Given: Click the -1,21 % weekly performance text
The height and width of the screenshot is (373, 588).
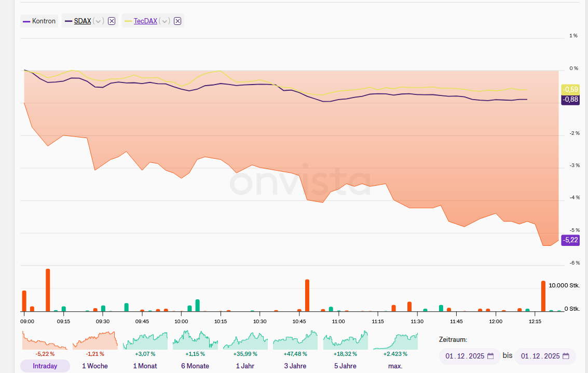Looking at the screenshot, I should [x=95, y=354].
